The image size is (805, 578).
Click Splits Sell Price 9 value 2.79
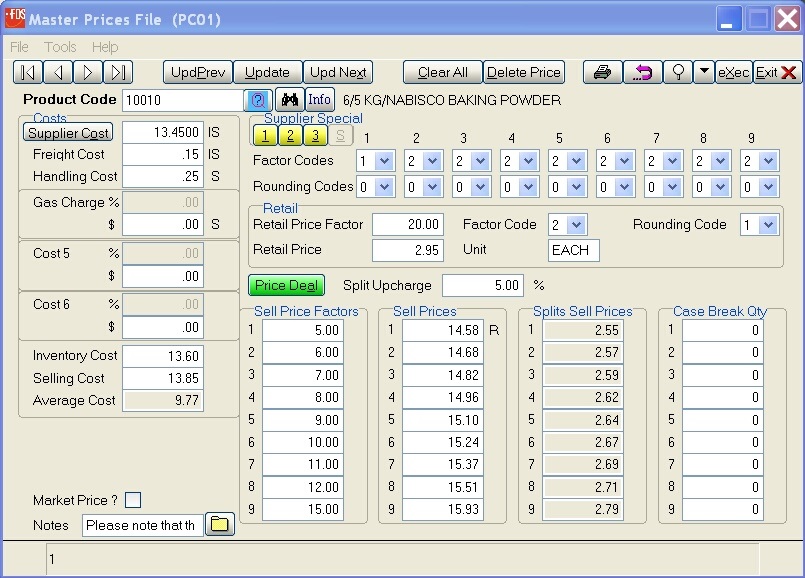pyautogui.click(x=583, y=509)
